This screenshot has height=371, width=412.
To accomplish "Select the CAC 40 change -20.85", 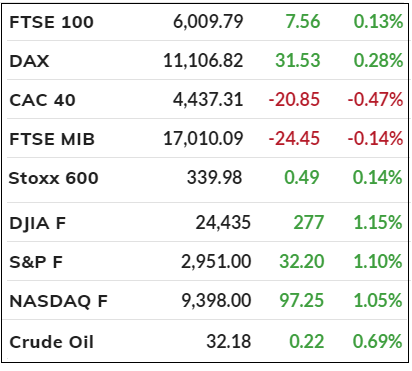I will (x=294, y=100).
